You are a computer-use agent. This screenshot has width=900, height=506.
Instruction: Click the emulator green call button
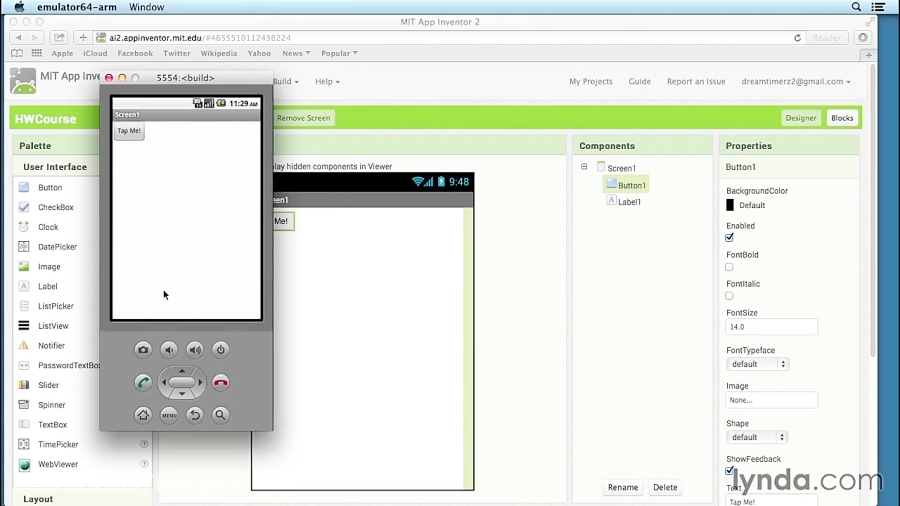click(x=143, y=382)
